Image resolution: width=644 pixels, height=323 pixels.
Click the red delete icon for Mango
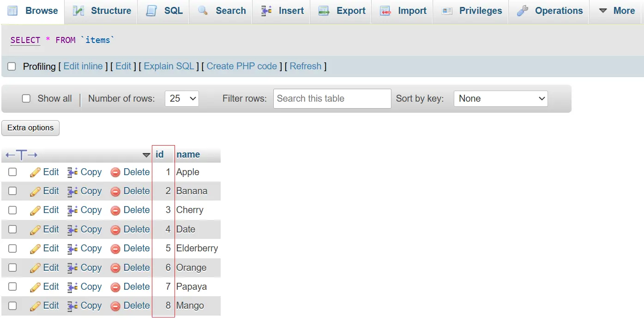click(x=115, y=306)
